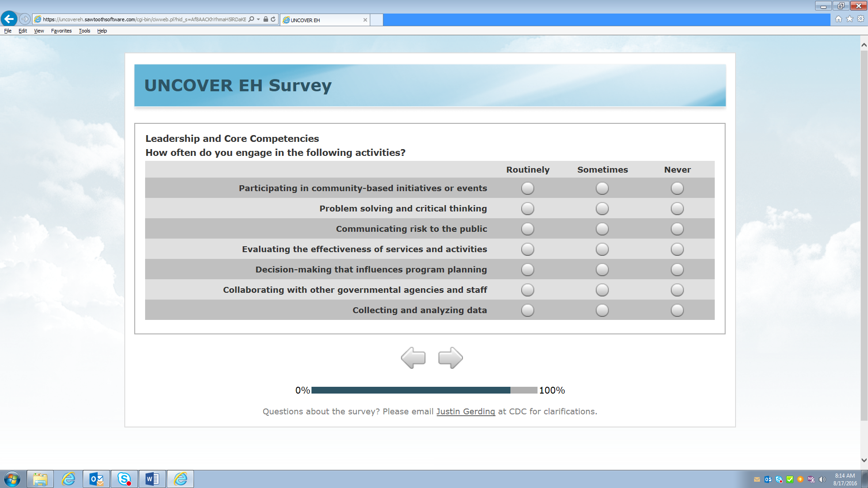868x488 pixels.
Task: Click the survey's previous page arrow
Action: point(413,358)
